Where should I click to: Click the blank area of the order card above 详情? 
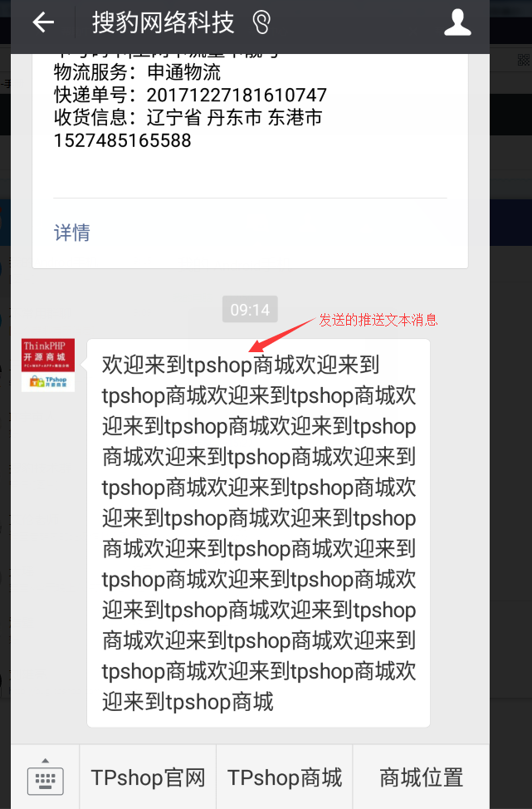[250, 173]
